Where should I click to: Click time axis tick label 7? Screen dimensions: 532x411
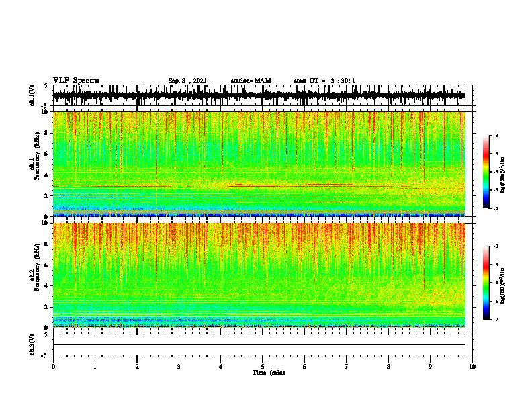coord(347,367)
